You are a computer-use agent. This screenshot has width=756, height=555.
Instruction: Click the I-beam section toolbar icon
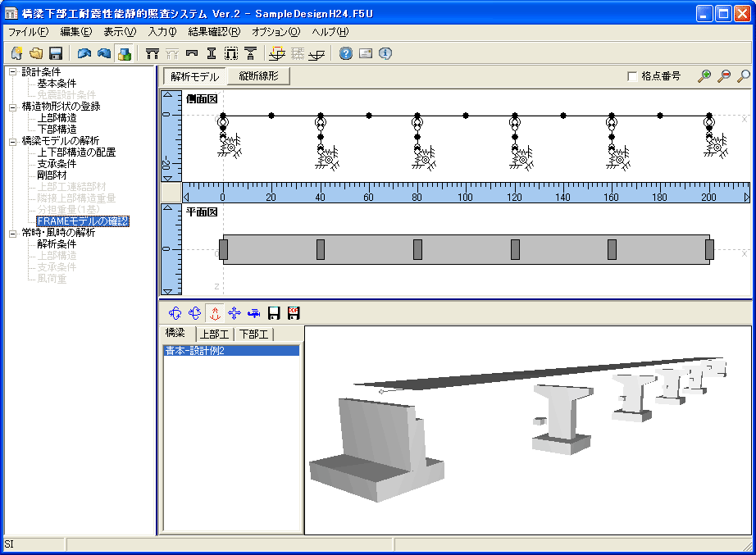[x=212, y=53]
